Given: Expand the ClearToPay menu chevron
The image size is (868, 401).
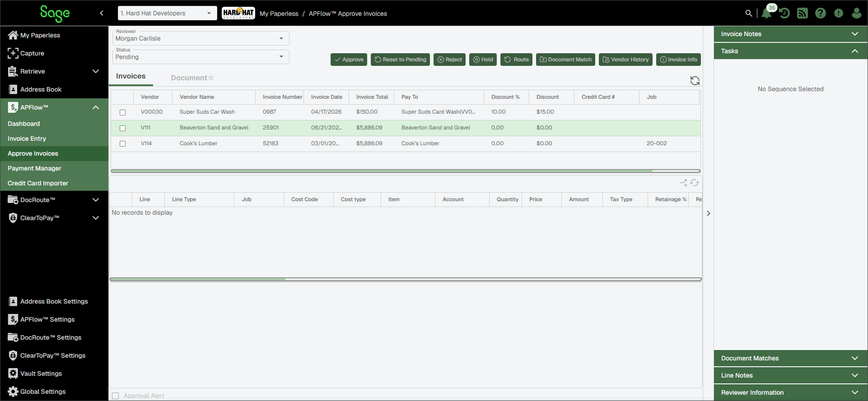Looking at the screenshot, I should (96, 218).
